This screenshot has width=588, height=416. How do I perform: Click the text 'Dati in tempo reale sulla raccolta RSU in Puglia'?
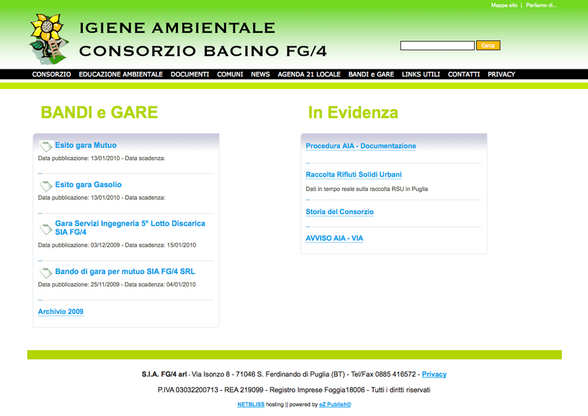[x=367, y=189]
